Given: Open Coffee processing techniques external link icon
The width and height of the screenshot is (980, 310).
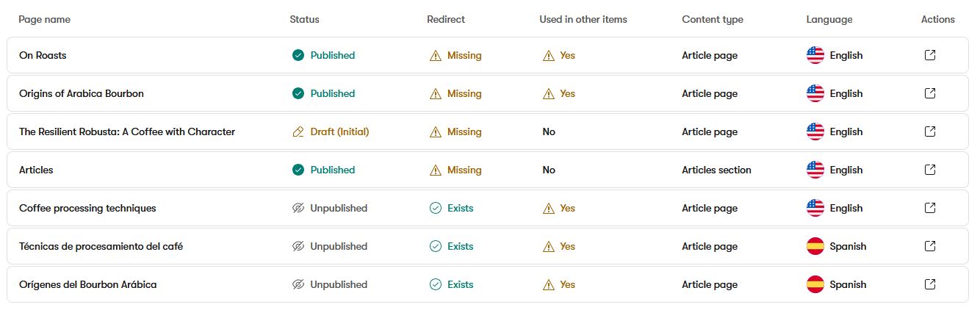Looking at the screenshot, I should coord(929,208).
